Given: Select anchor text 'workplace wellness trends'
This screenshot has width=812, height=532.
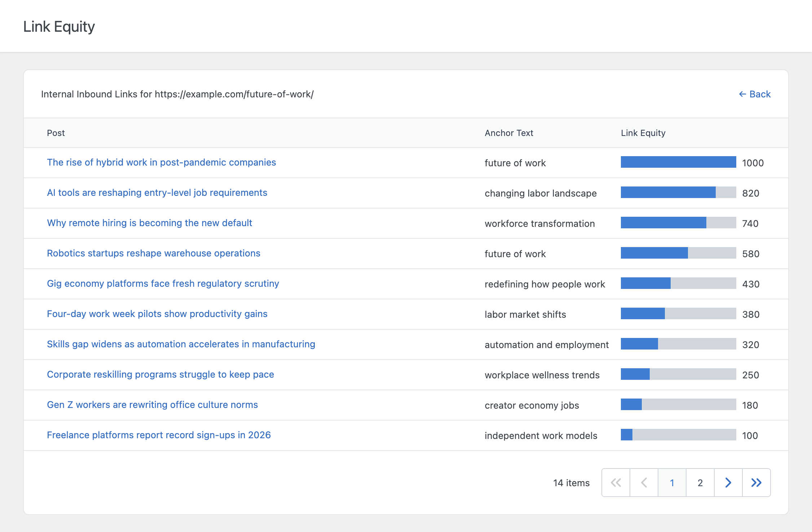Looking at the screenshot, I should click(x=542, y=375).
